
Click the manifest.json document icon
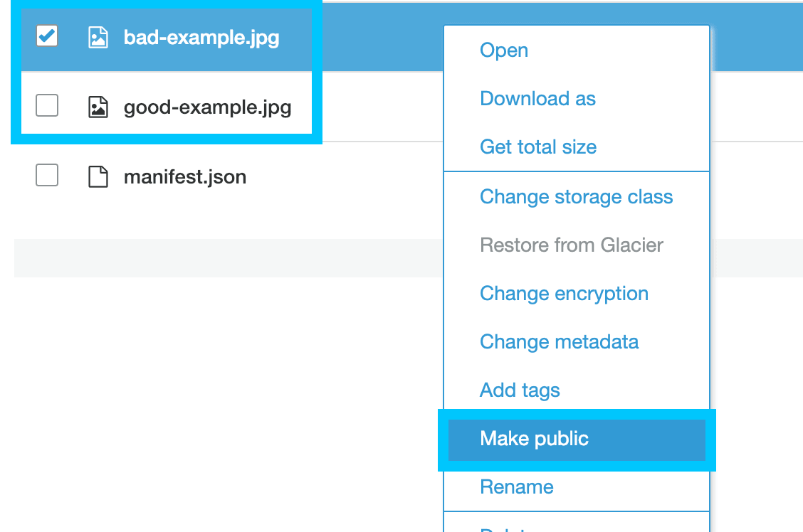pos(98,176)
